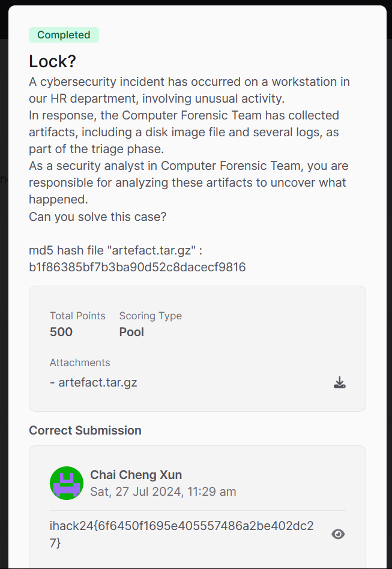Click the Total Points label
This screenshot has width=392, height=569.
point(77,316)
